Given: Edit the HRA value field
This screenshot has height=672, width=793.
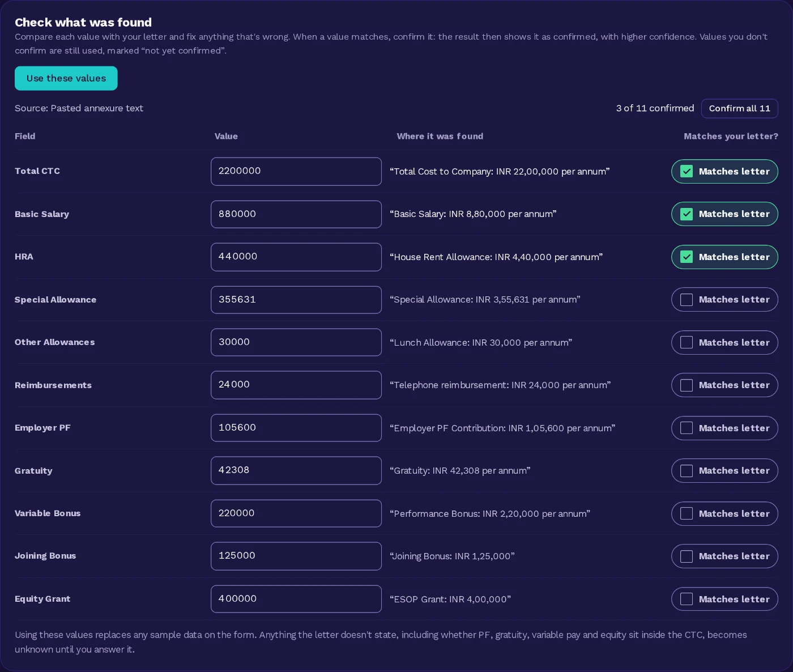Looking at the screenshot, I should (x=296, y=257).
